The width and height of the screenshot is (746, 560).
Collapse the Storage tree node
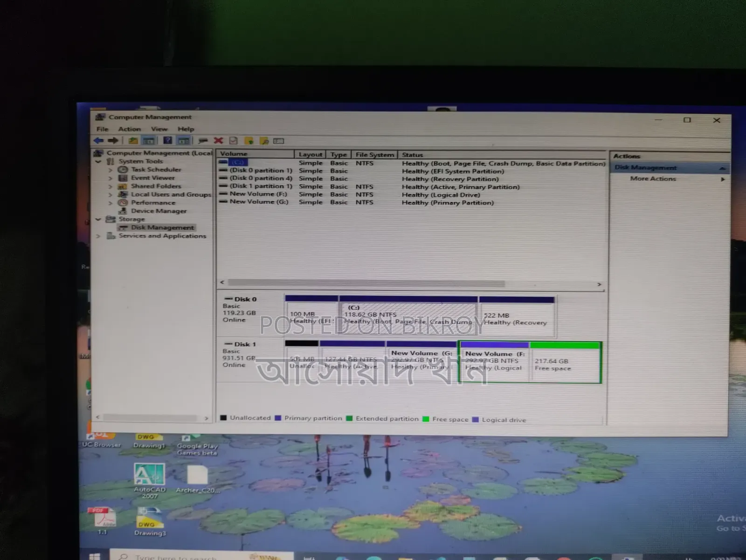[x=98, y=219]
